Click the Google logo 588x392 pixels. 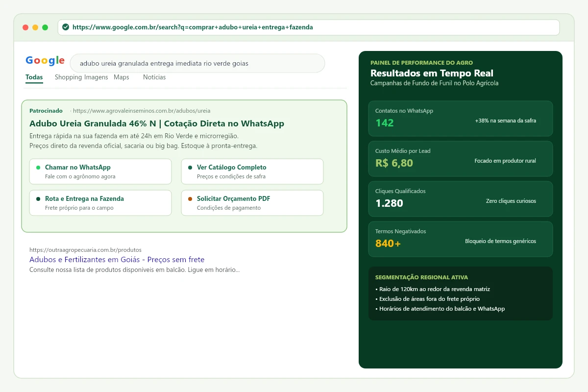pyautogui.click(x=45, y=60)
